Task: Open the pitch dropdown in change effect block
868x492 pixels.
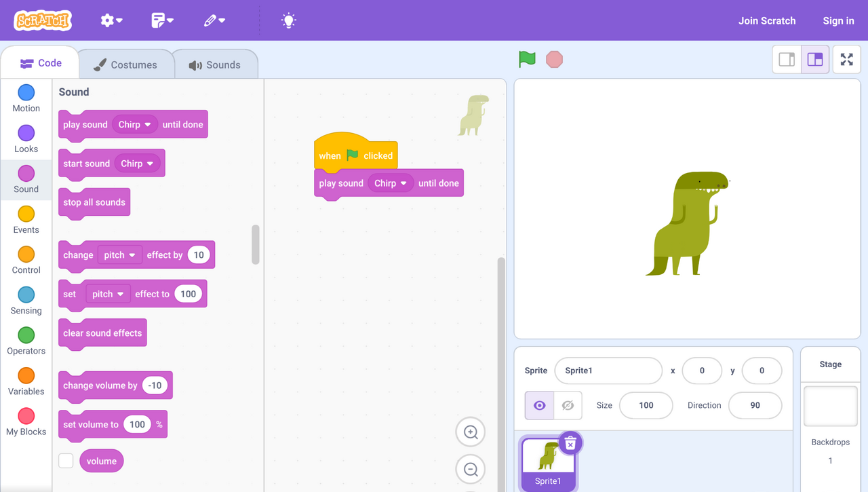Action: [119, 254]
